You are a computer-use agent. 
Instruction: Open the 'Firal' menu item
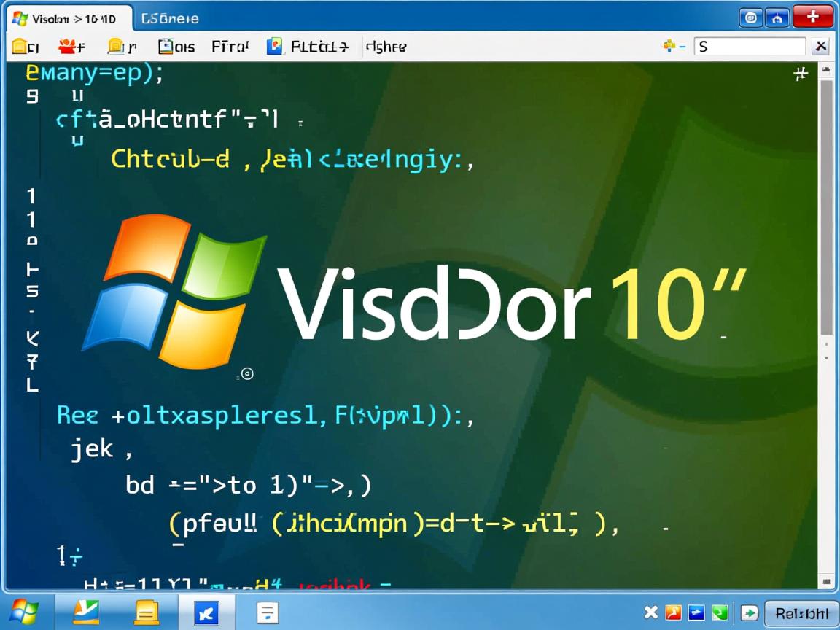pyautogui.click(x=230, y=47)
